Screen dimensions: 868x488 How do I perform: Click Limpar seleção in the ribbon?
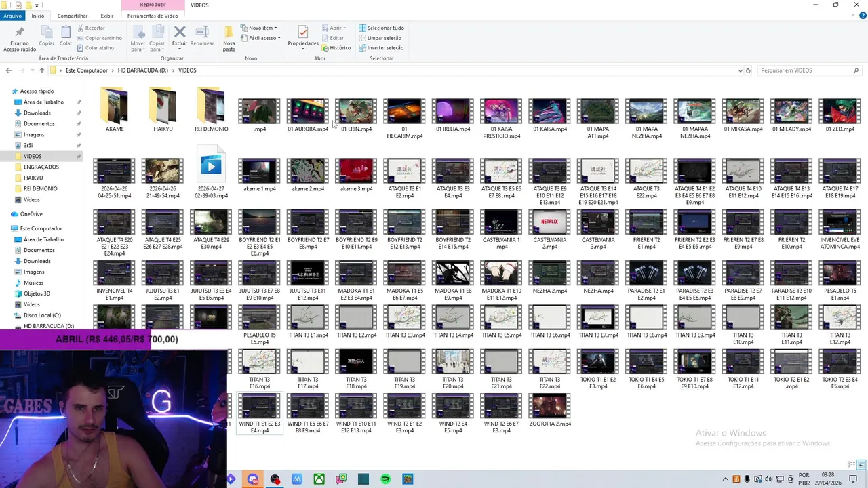click(x=380, y=38)
